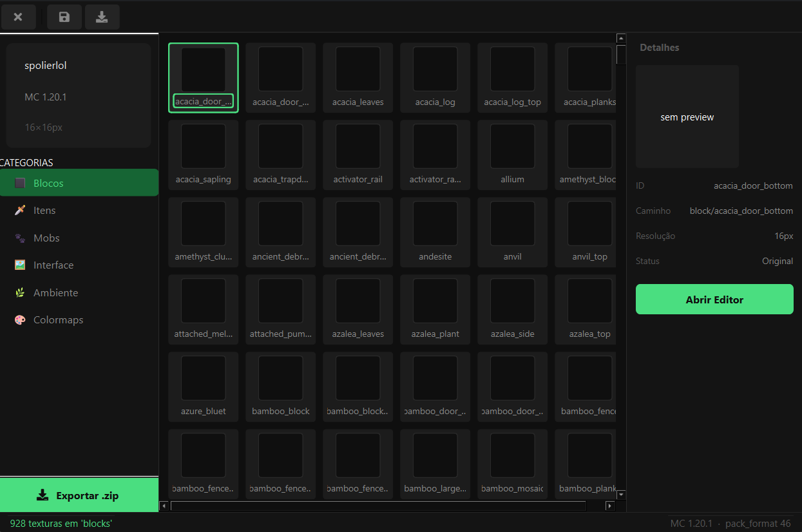Click the Exportar .zip button
Viewport: 802px width, 532px height.
(79, 495)
